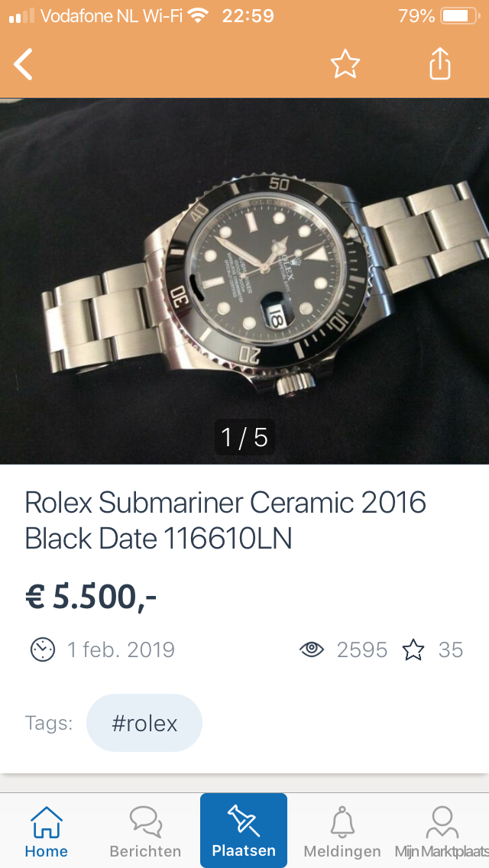The image size is (489, 868).
Task: Tap the € 5.500,- price
Action: [x=91, y=597]
